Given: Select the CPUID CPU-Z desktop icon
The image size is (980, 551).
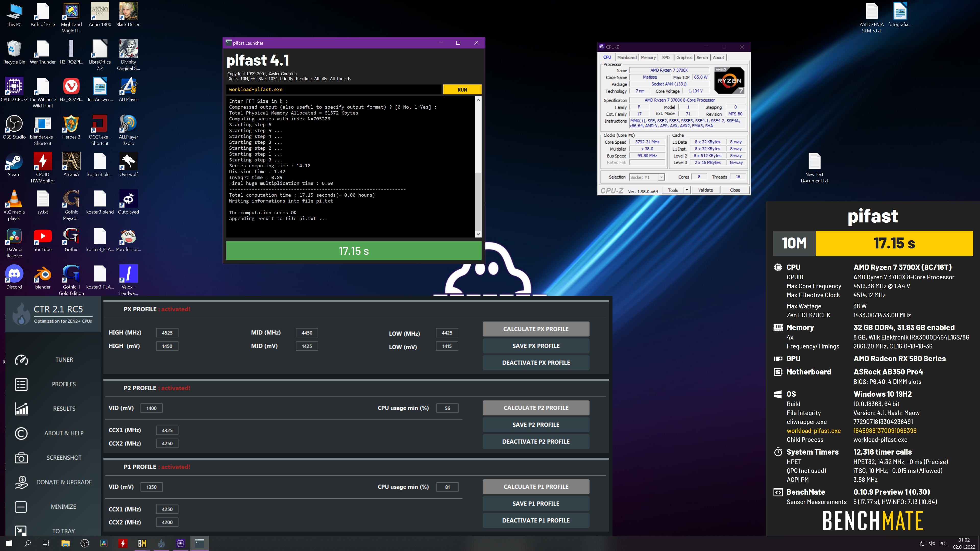Looking at the screenshot, I should [x=14, y=90].
